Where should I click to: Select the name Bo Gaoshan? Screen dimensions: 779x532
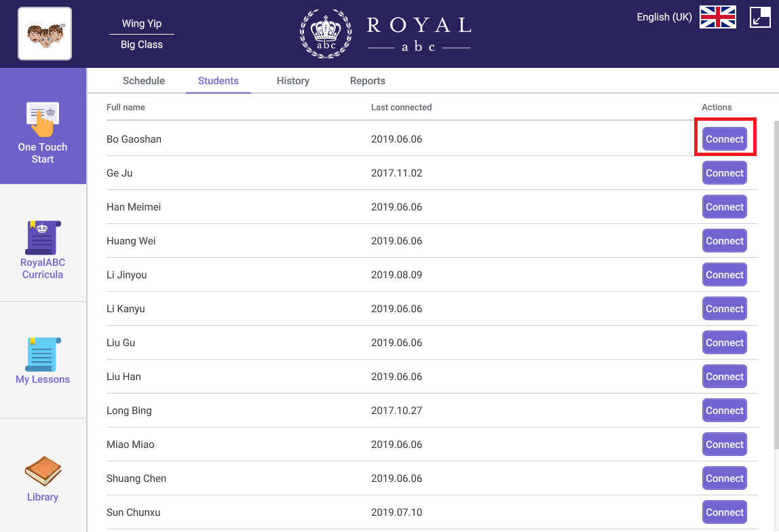click(134, 139)
